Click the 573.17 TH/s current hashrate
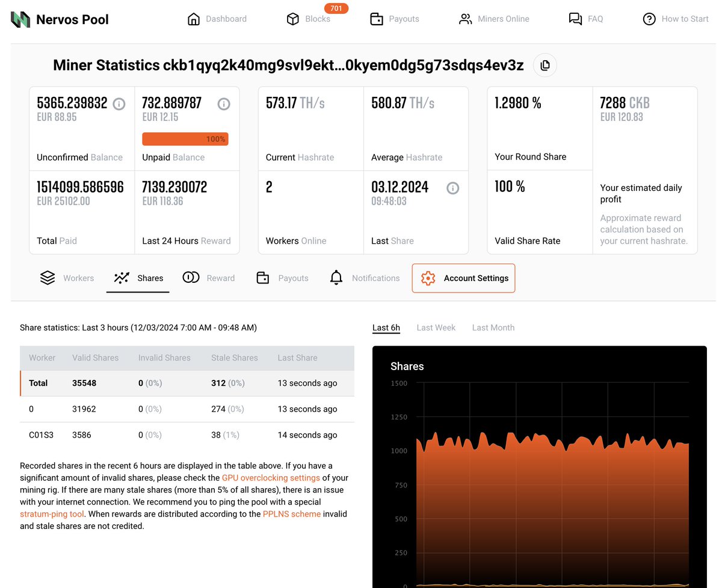 tap(295, 104)
